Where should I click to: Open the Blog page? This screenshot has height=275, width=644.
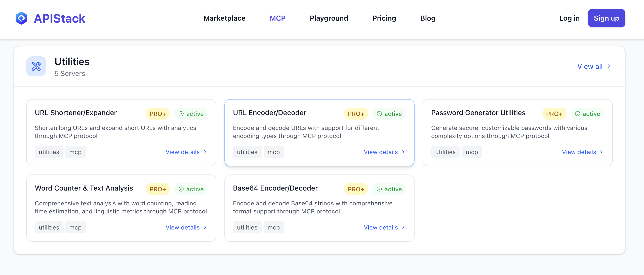click(x=428, y=18)
